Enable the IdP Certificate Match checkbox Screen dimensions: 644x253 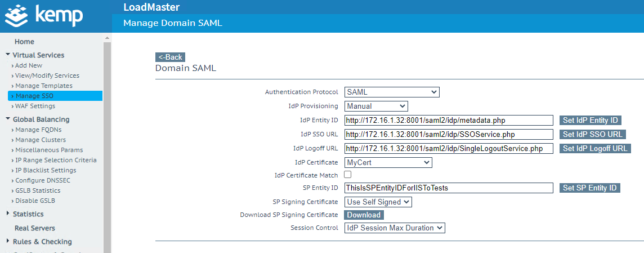[x=348, y=175]
